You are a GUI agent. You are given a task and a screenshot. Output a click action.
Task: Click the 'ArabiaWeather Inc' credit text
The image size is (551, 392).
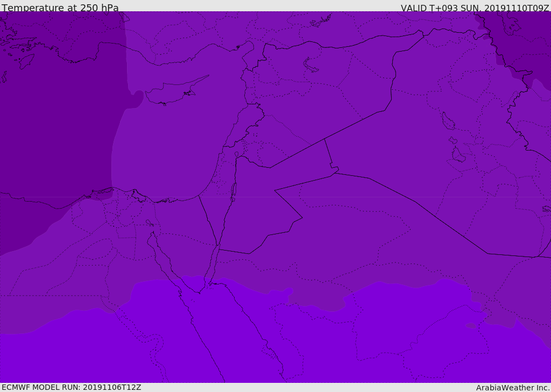coord(512,388)
